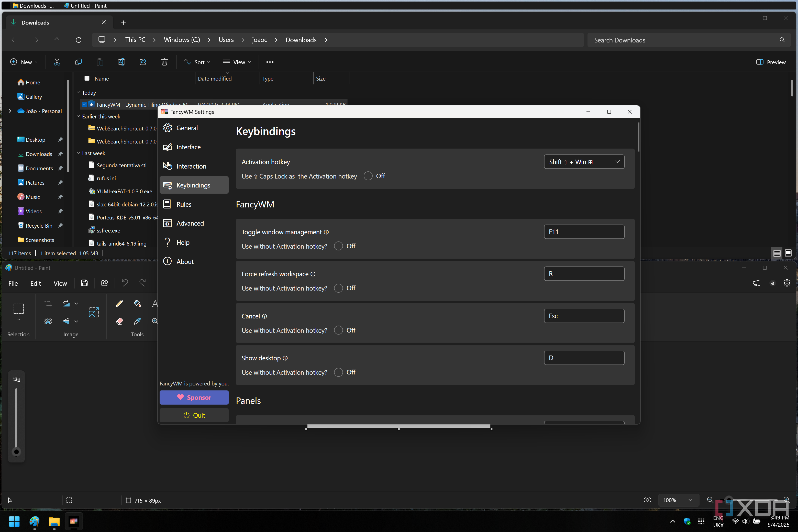
Task: Open the Edit menu in Paint
Action: tap(36, 283)
